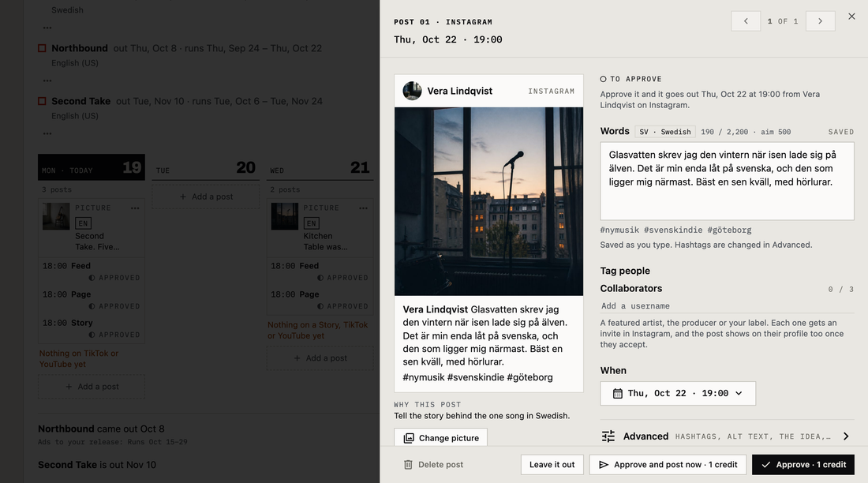The width and height of the screenshot is (868, 483).
Task: Open Wednesday 18:00 Feed approved entry
Action: [x=320, y=271]
